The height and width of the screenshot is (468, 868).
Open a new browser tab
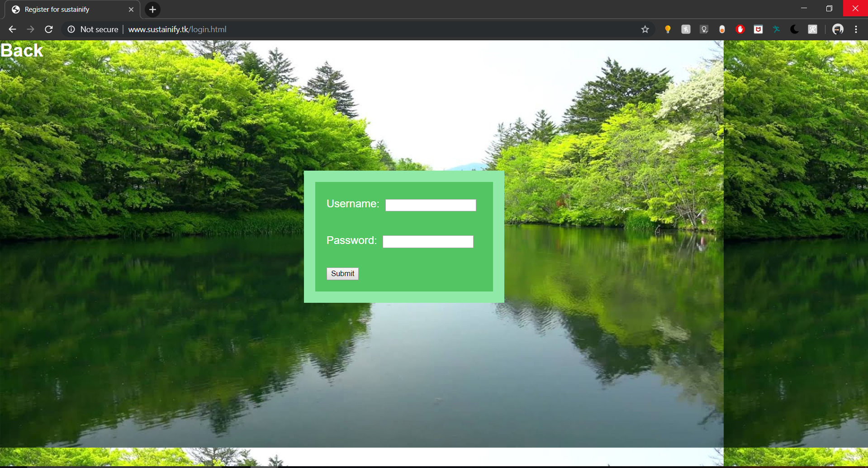(x=152, y=10)
